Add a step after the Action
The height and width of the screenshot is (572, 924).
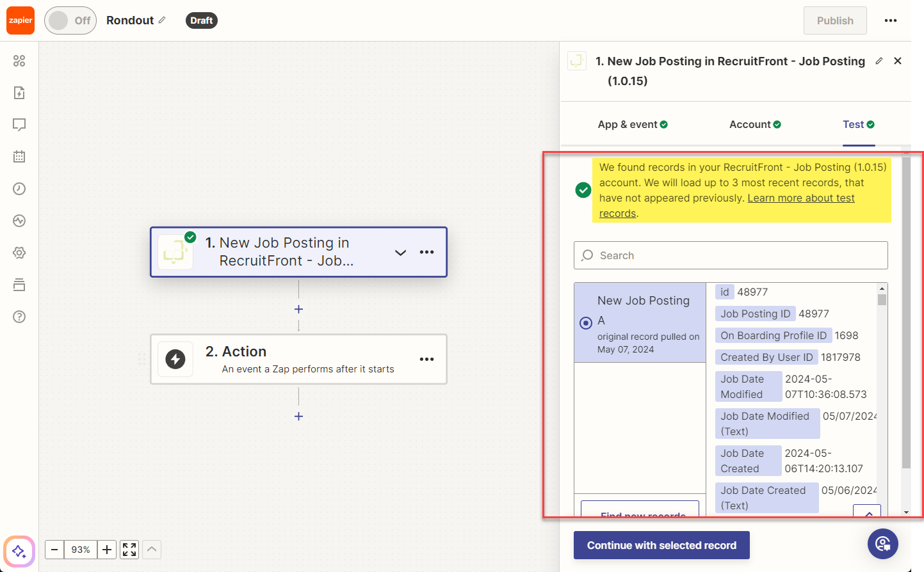pyautogui.click(x=298, y=417)
